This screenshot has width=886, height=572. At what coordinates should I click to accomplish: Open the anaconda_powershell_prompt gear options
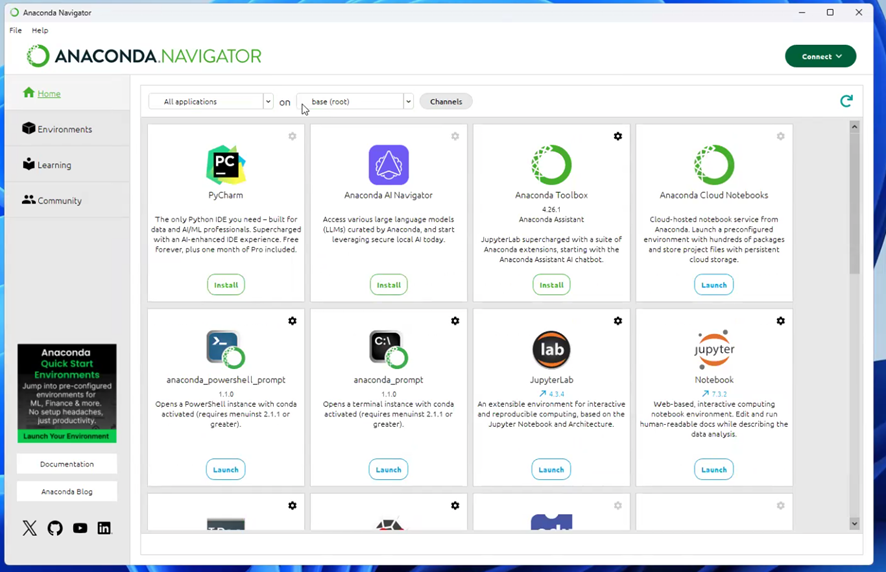(x=292, y=320)
